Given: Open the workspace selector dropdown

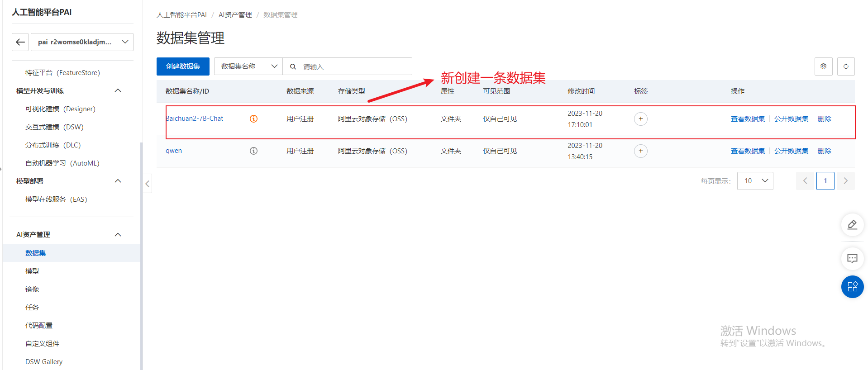Looking at the screenshot, I should point(82,42).
